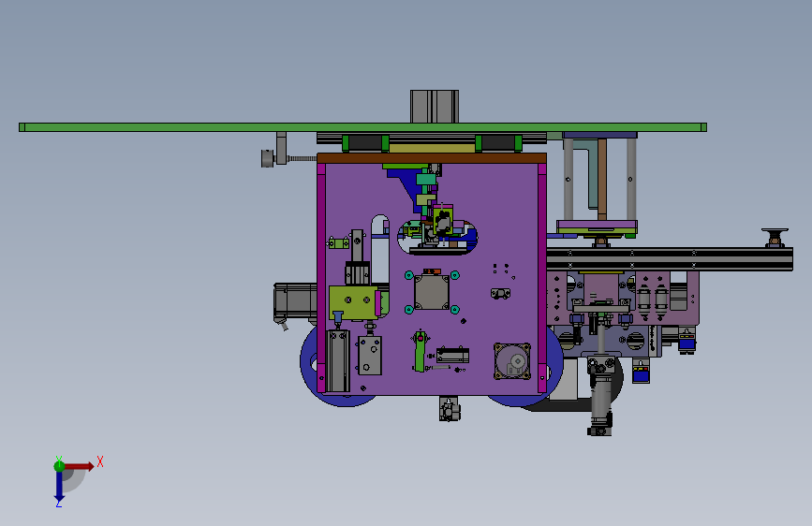Click the blue Z axis arrow of the triad

(x=59, y=487)
